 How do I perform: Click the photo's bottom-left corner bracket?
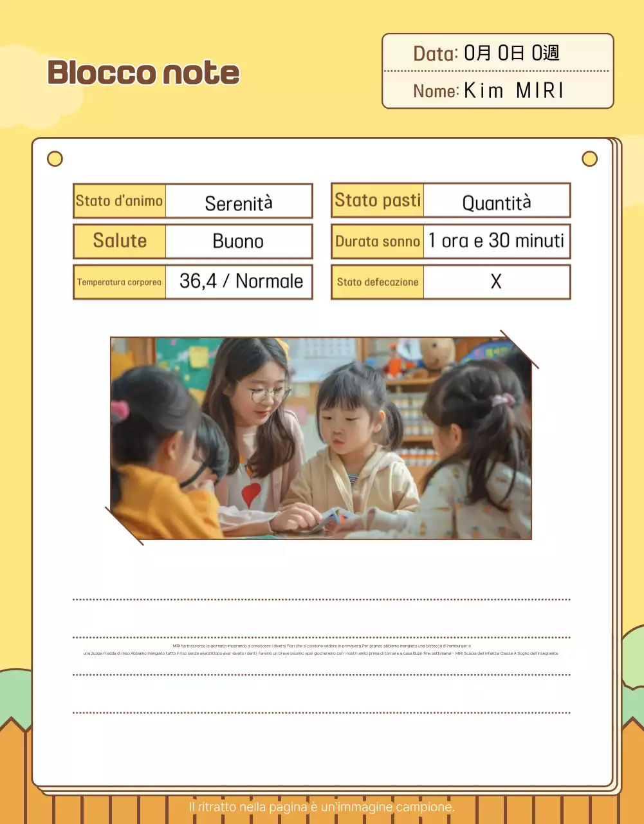[124, 526]
